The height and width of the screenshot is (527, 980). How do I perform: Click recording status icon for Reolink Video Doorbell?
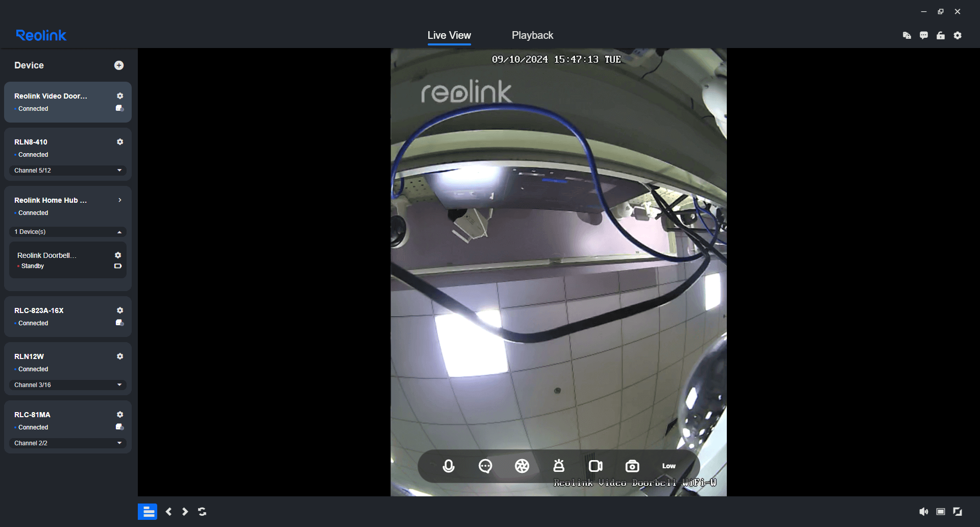[x=120, y=108]
